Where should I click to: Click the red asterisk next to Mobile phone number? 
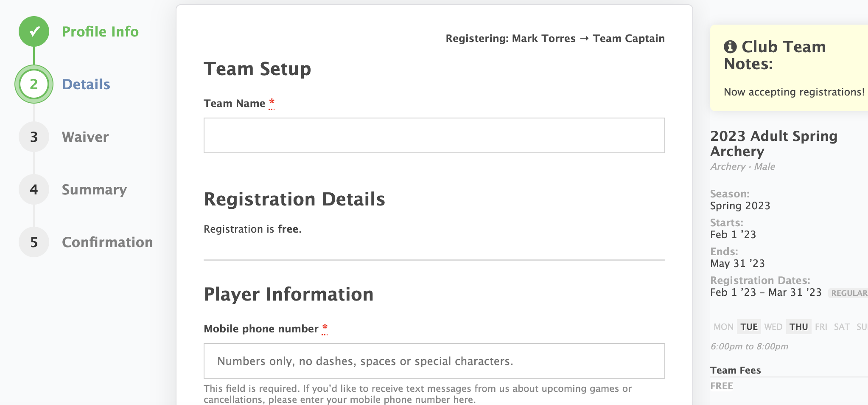pos(325,327)
